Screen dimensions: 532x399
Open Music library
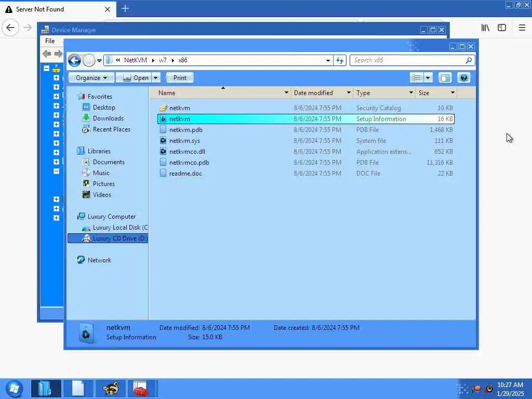tap(101, 172)
